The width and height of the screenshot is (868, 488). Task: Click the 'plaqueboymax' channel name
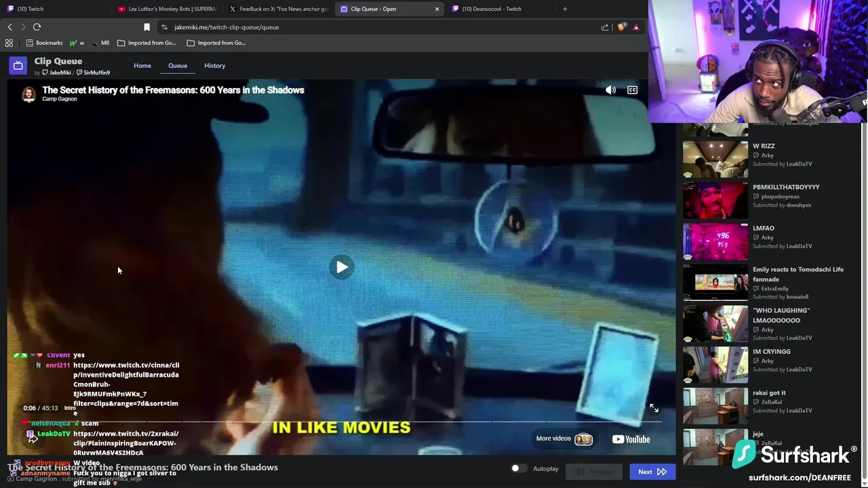(x=781, y=197)
